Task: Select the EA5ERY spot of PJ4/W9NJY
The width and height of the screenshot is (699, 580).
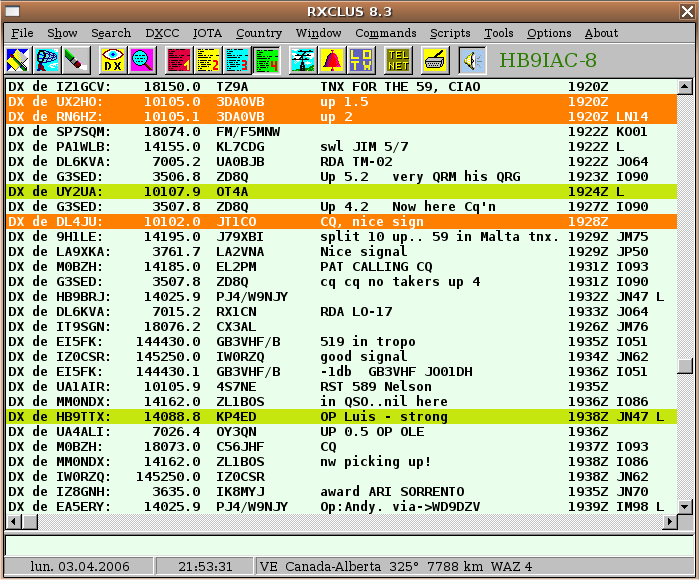Action: [x=341, y=506]
